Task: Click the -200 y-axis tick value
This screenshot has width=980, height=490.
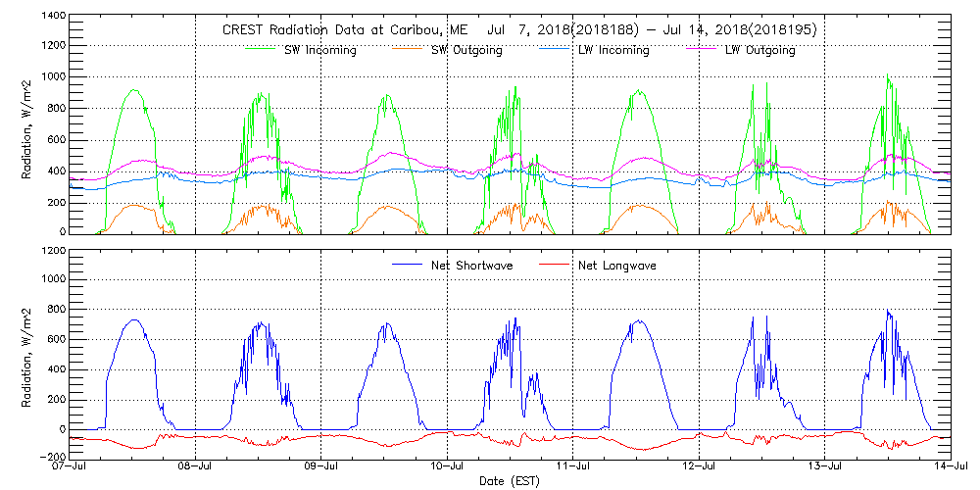Action: click(51, 458)
